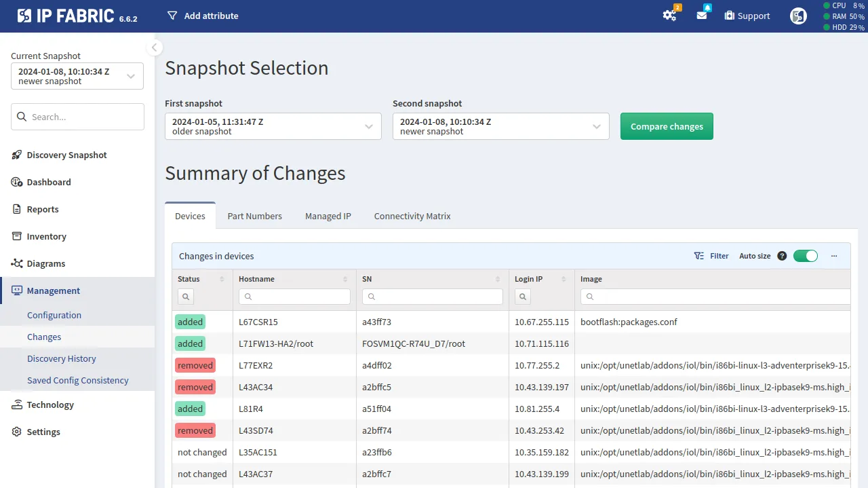
Task: Open the Auto size help icon
Action: pyautogui.click(x=782, y=256)
